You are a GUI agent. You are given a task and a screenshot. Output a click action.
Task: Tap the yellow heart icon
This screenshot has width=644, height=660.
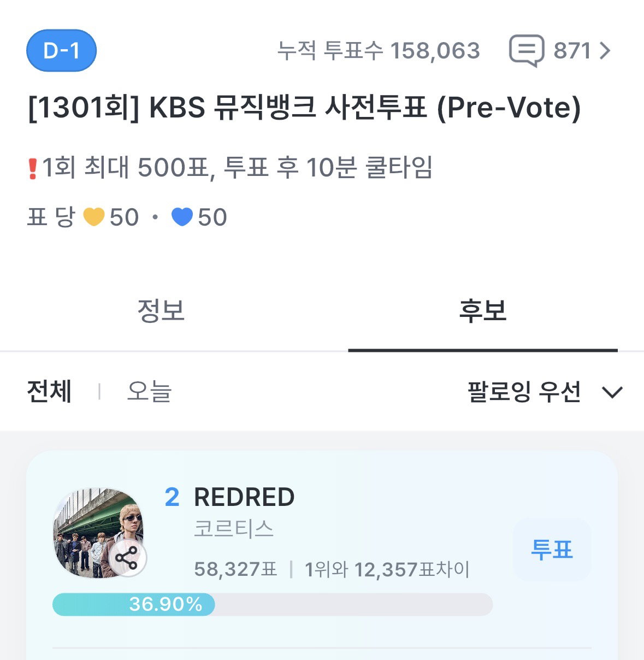[94, 217]
